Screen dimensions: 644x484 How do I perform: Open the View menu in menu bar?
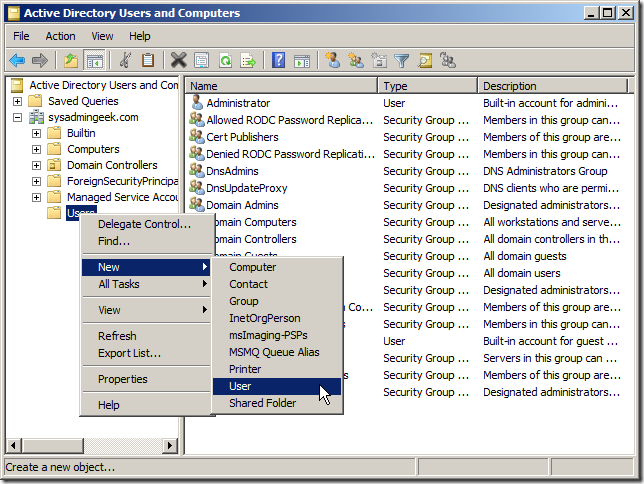102,36
